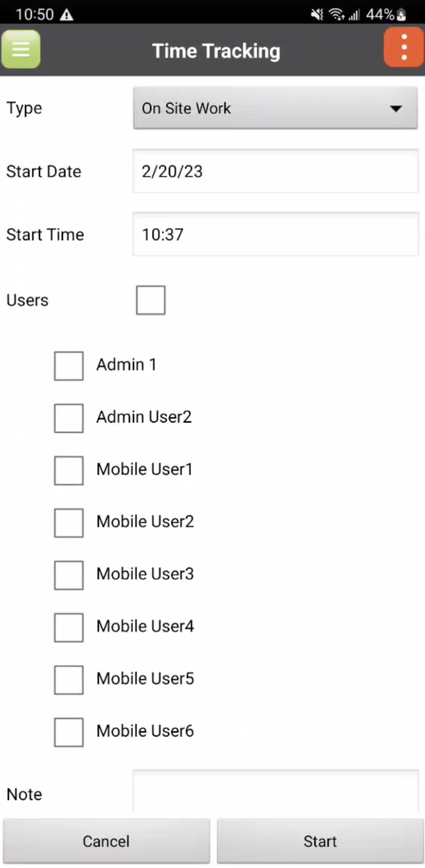Image resolution: width=425 pixels, height=868 pixels.
Task: Open the green hamburger menu
Action: point(21,49)
